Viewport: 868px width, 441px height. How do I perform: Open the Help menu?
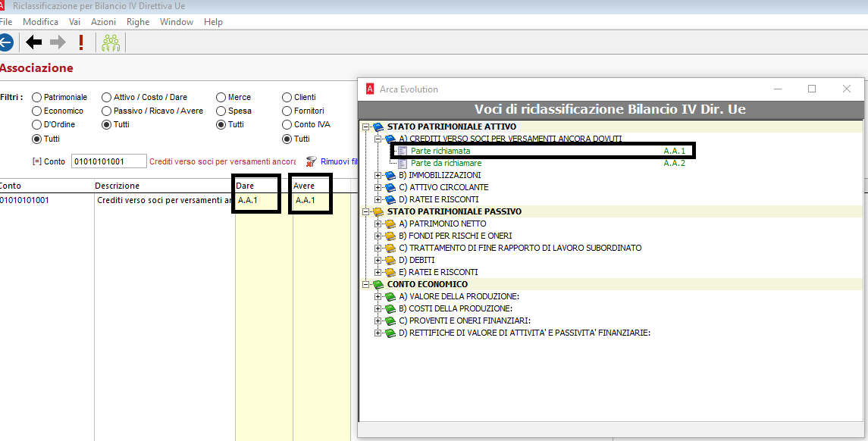213,21
